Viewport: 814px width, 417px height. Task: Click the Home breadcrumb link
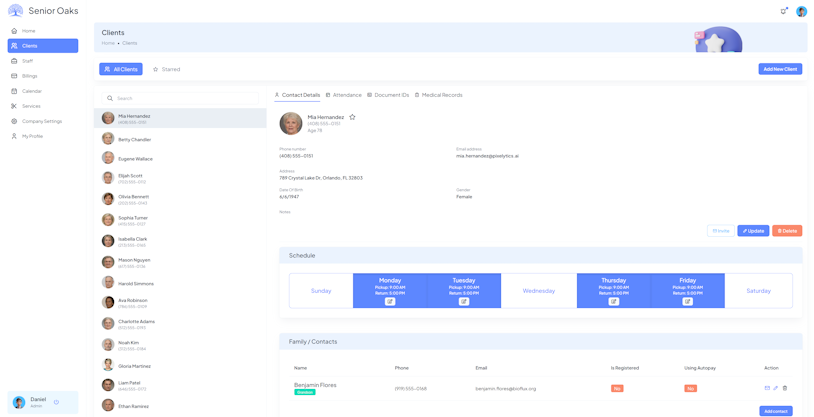[x=108, y=43]
